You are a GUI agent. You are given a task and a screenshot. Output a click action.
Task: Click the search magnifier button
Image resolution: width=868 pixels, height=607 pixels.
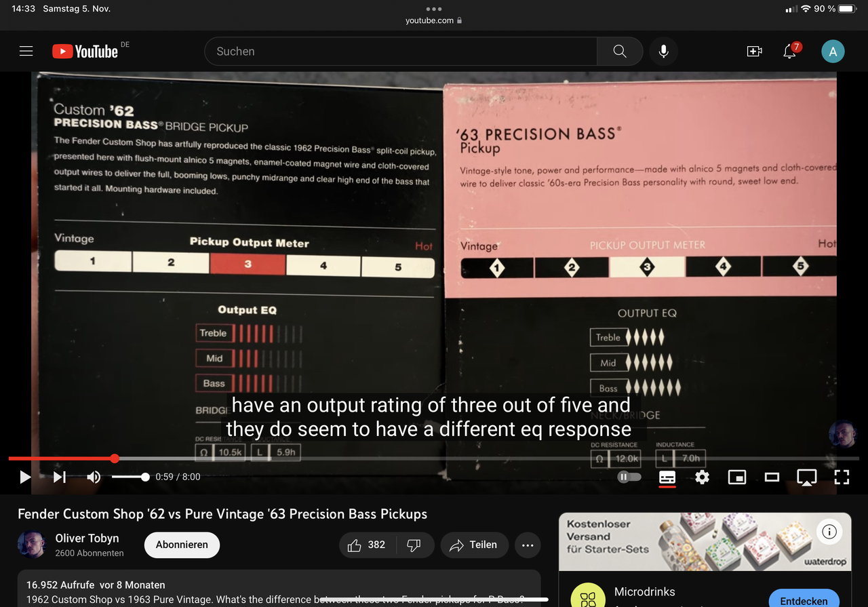click(620, 52)
